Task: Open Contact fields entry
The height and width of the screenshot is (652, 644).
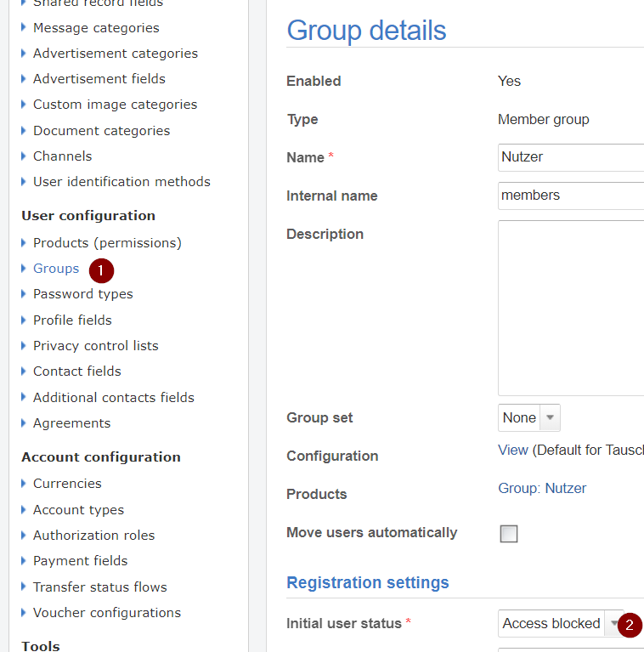Action: [76, 371]
